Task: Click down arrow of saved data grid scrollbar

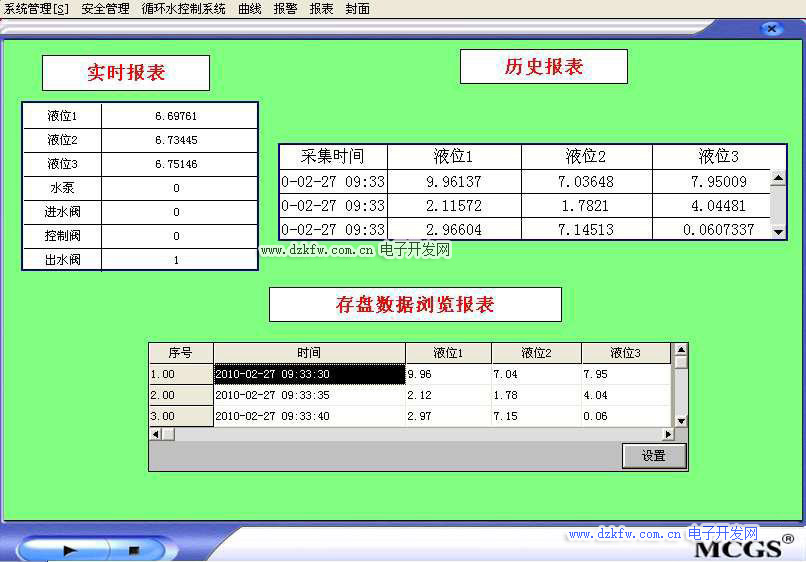Action: pos(680,421)
